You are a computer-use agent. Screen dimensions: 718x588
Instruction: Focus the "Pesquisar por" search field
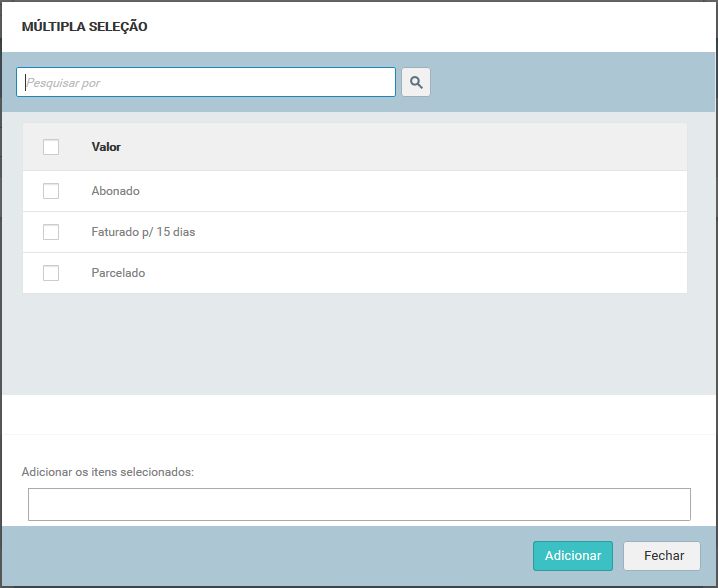tap(206, 82)
